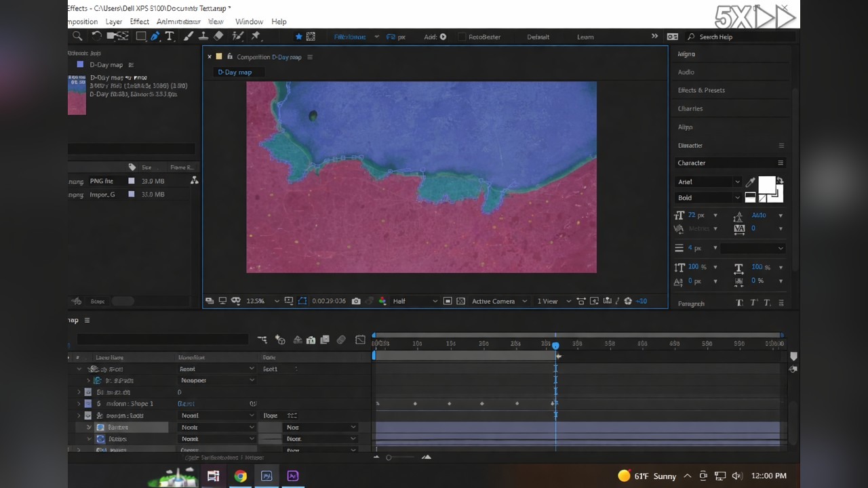Click the eyedropper in Character panel
Screen dimensions: 868x488
[750, 182]
